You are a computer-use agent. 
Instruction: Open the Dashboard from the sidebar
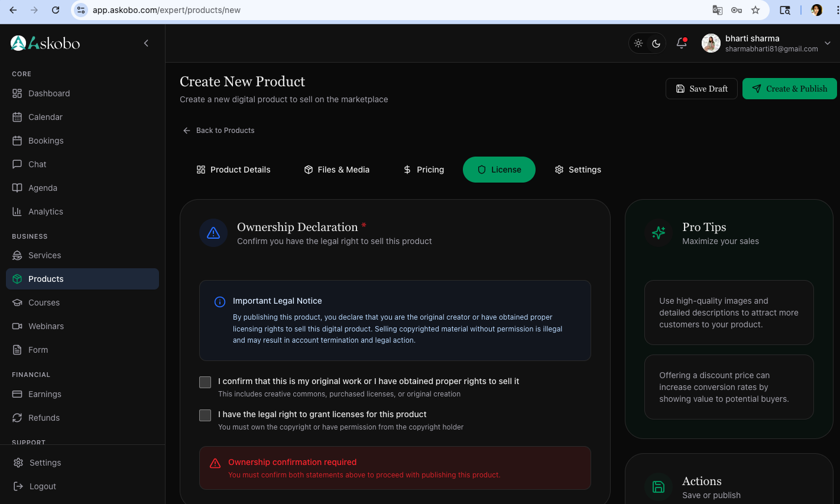[x=48, y=93]
